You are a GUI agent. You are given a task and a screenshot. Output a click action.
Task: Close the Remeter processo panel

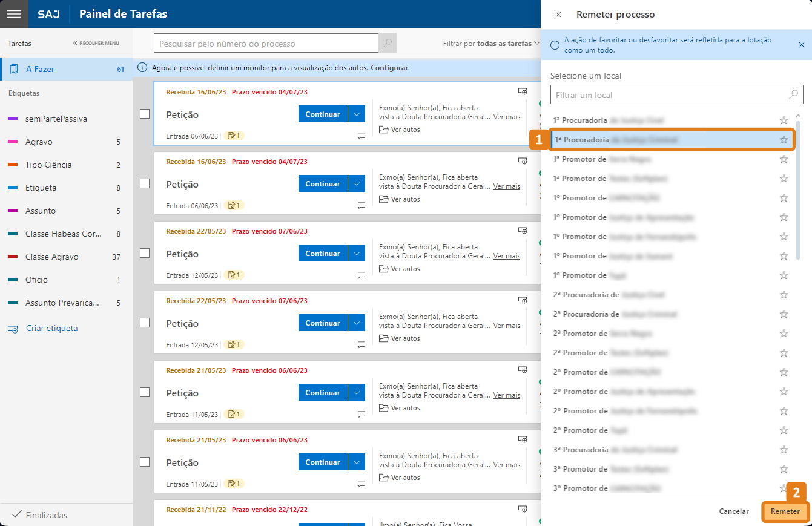pyautogui.click(x=558, y=15)
